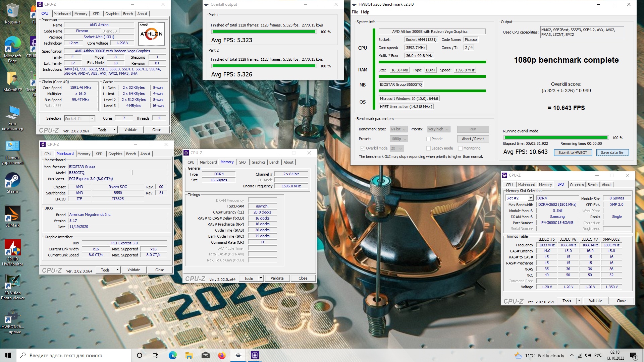Enable the Monitoring checkbox

(x=460, y=148)
